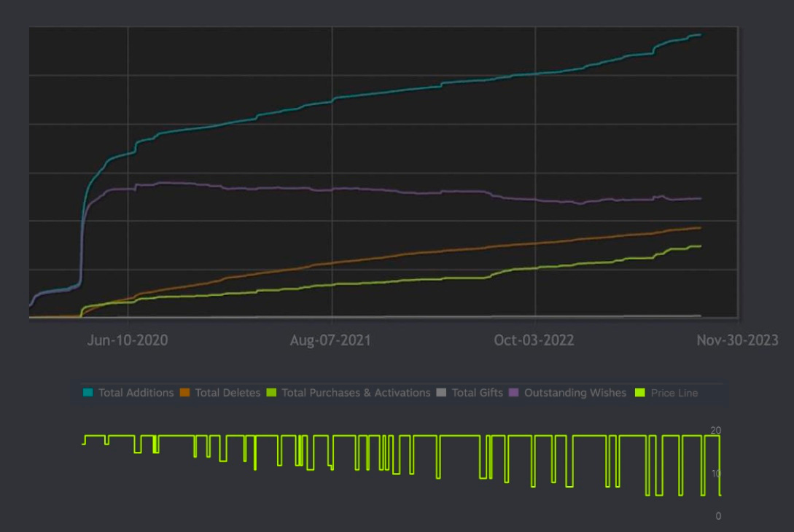Toggle the Total Purchases & Activations label

[356, 393]
